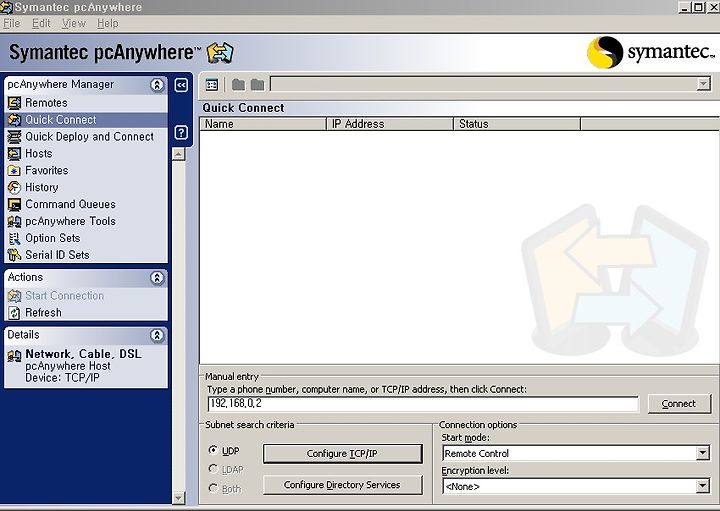Sort list by IP Address column header
The image size is (720, 511).
point(390,124)
